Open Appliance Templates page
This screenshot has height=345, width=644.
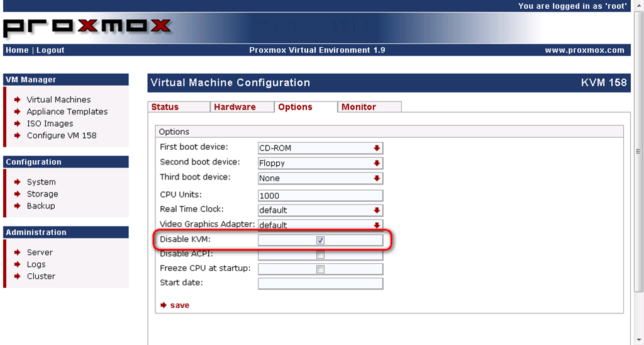coord(67,111)
